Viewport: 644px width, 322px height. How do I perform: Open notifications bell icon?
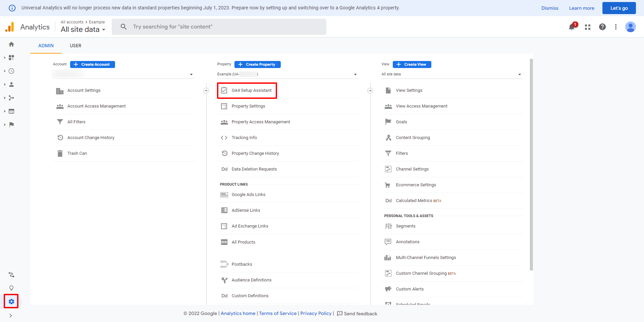click(572, 27)
